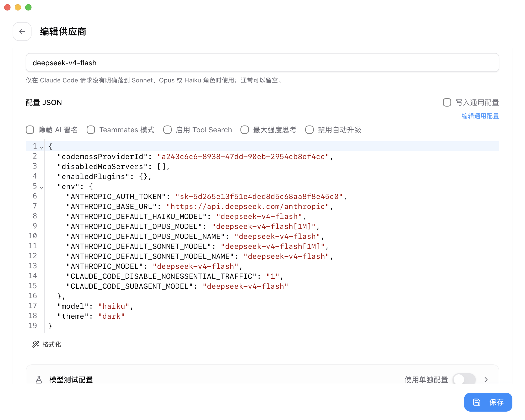Click the ANTHROPIC_DEFAULT_OPUS_MODEL value deepseek-v4-flash[1M]
Viewport: 525px width, 420px height.
[x=264, y=227]
